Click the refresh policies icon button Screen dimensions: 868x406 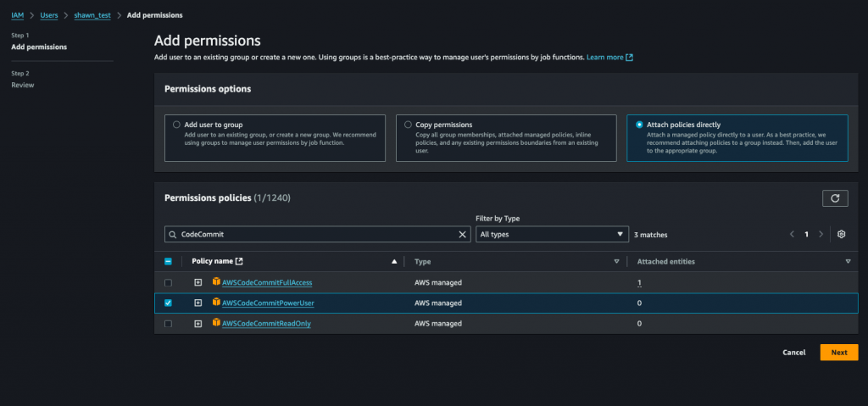tap(835, 197)
